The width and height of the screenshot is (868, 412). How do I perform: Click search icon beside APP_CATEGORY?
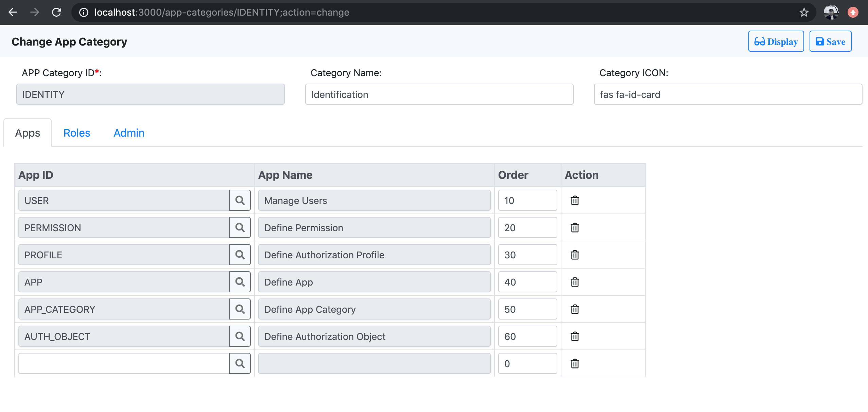240,309
